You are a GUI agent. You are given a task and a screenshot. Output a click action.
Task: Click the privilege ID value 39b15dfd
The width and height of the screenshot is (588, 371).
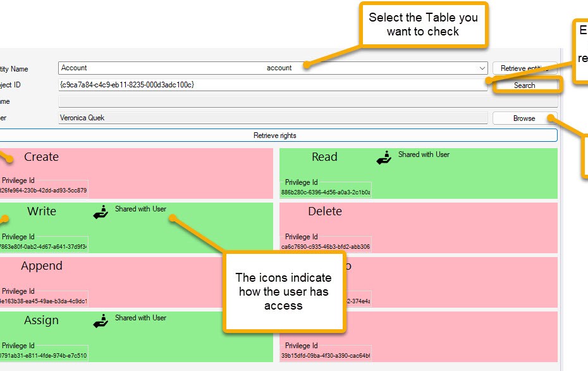[326, 356]
